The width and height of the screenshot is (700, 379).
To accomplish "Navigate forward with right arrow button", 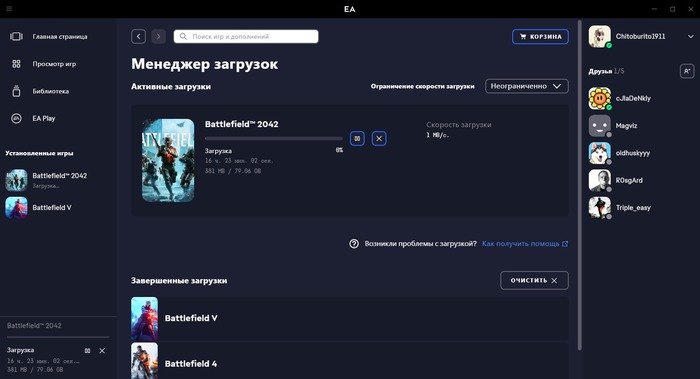I will tap(158, 36).
